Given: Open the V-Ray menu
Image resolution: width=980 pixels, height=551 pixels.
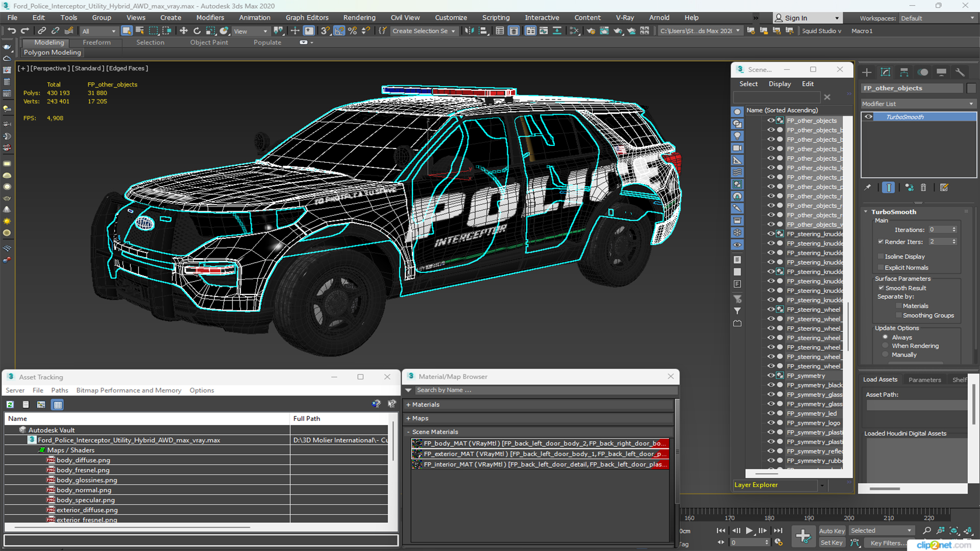Looking at the screenshot, I should pos(625,18).
